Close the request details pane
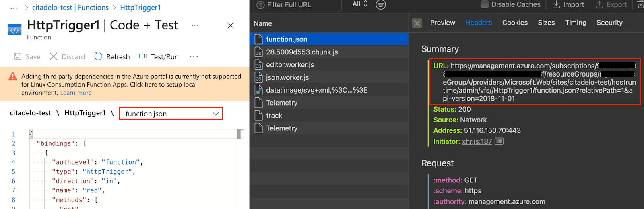This screenshot has width=644, height=209. pos(417,23)
